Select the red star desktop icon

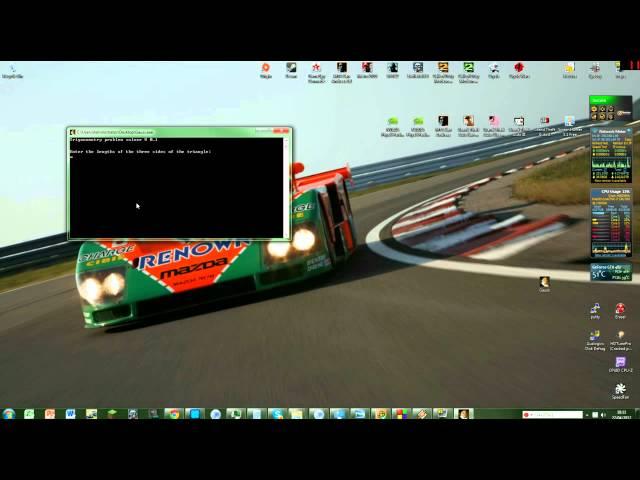pos(316,73)
